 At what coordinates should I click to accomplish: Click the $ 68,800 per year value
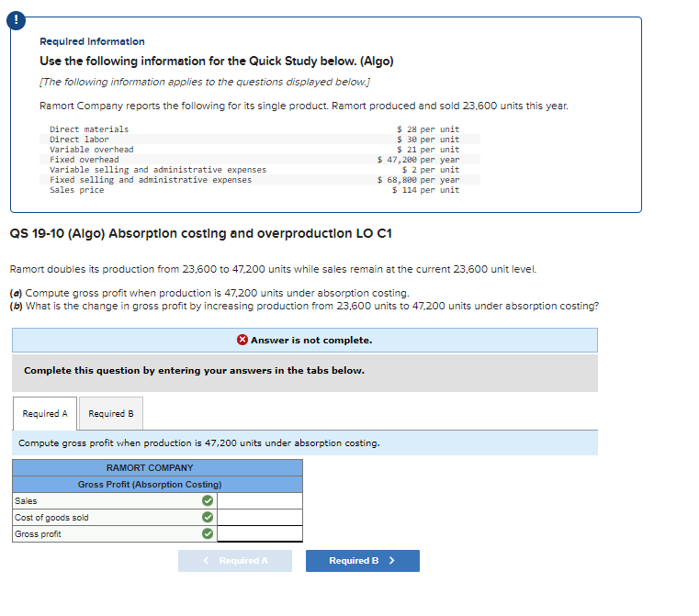pos(418,180)
